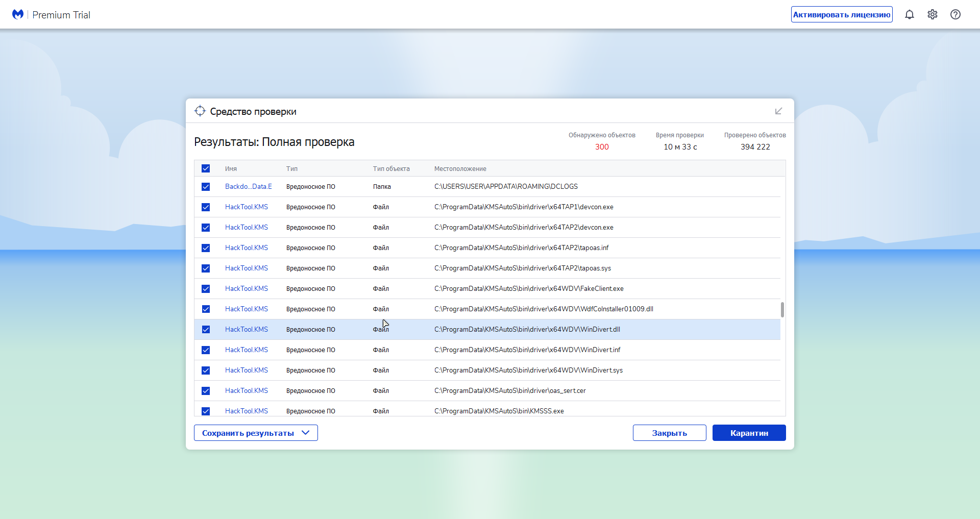Sort by Тип column header
Viewport: 980px width, 519px height.
292,168
